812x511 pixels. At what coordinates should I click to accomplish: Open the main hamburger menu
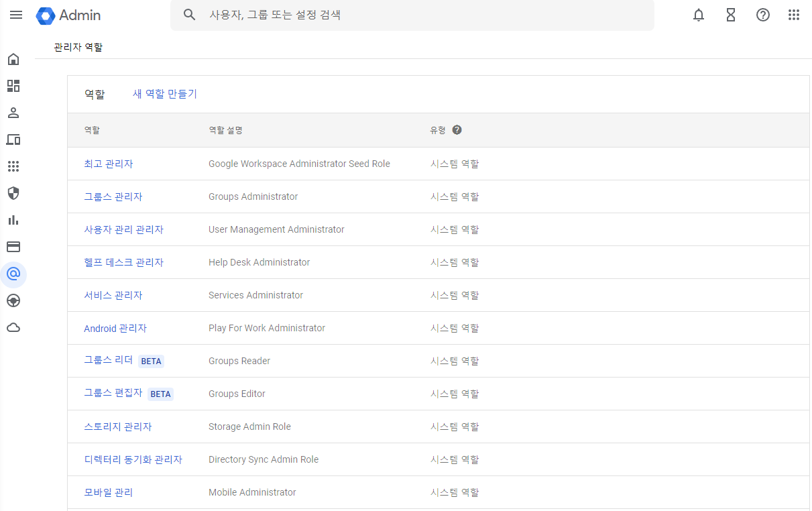click(x=16, y=15)
